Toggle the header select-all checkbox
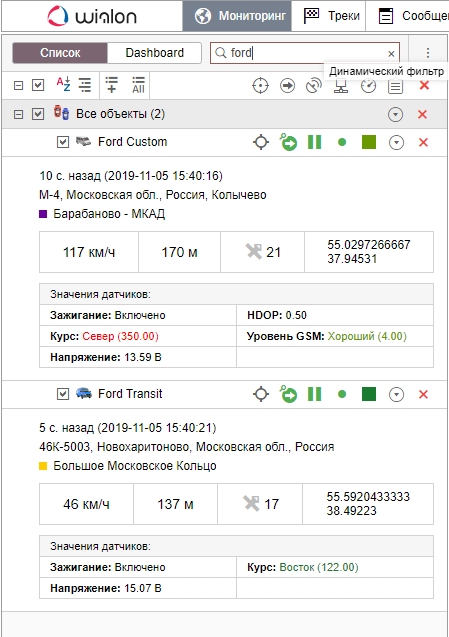449x637 pixels. point(38,85)
